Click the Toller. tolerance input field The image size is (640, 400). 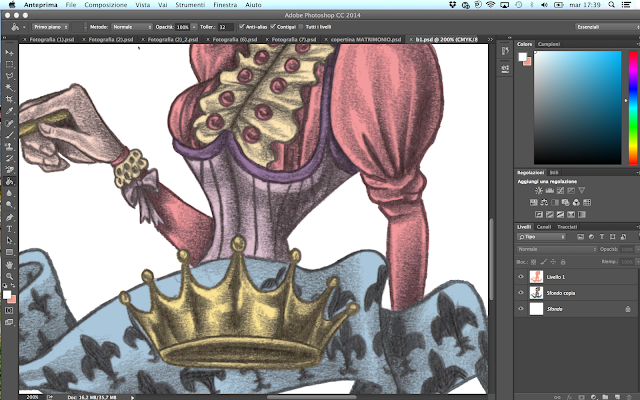225,27
